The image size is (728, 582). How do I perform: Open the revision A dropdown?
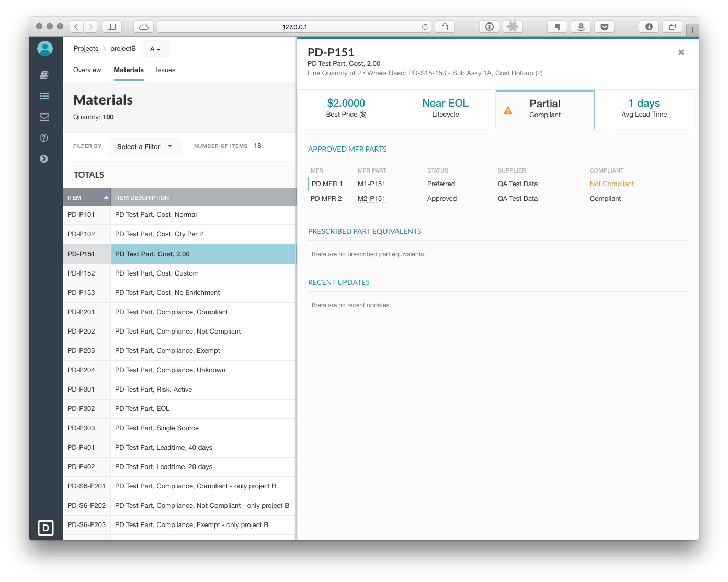click(155, 49)
